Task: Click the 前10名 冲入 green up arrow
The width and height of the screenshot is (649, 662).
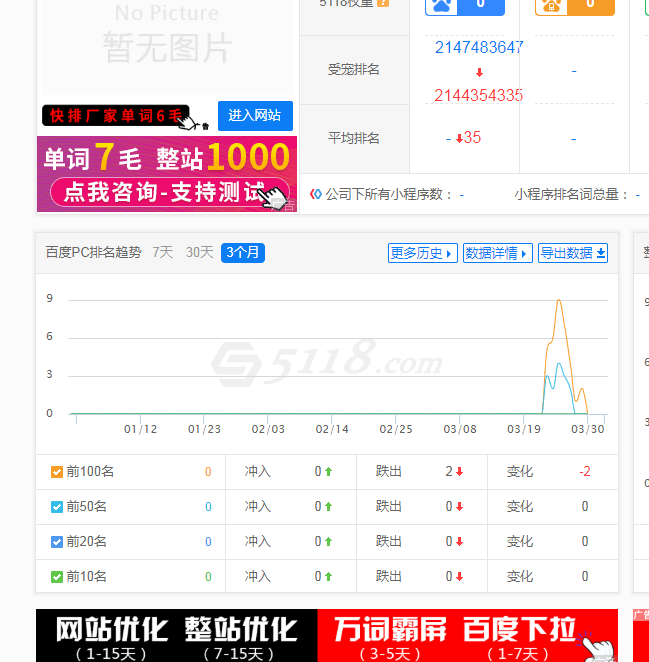Action: pyautogui.click(x=328, y=577)
